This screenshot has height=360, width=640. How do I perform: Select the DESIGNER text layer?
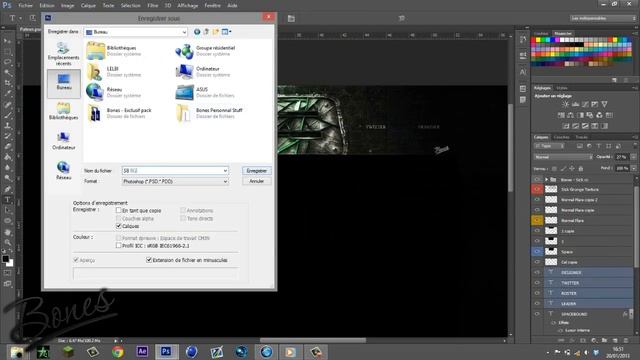click(589, 272)
